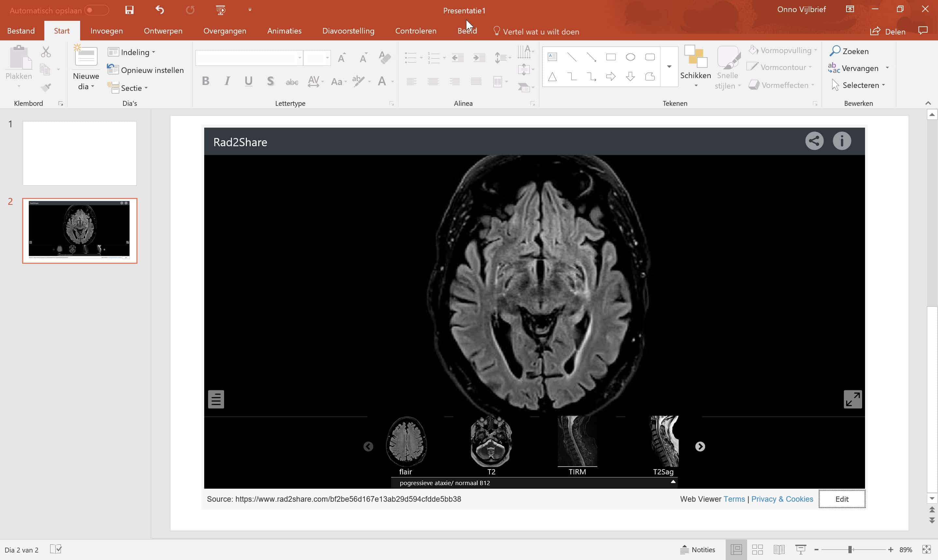Screen dimensions: 938x560
Task: Click Clear formatting eraser icon
Action: coord(385,57)
